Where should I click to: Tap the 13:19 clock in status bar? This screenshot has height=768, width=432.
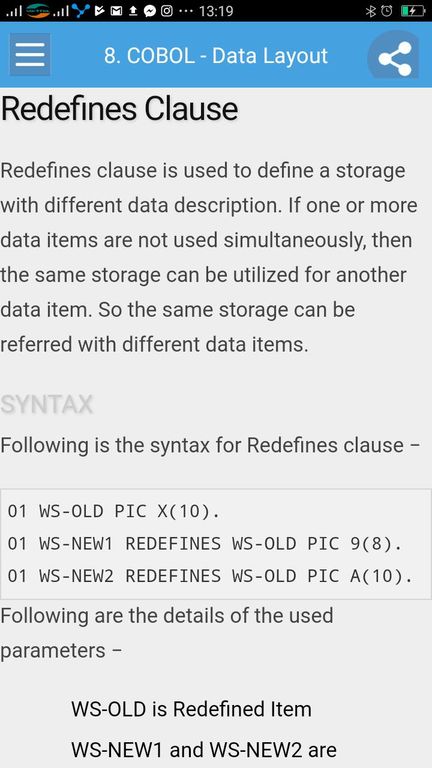pyautogui.click(x=216, y=11)
